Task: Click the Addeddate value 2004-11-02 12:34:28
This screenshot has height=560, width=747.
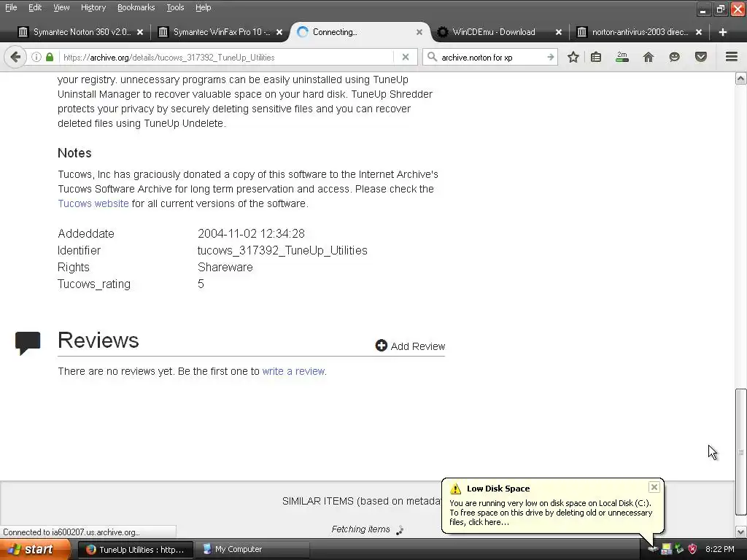Action: pos(251,234)
